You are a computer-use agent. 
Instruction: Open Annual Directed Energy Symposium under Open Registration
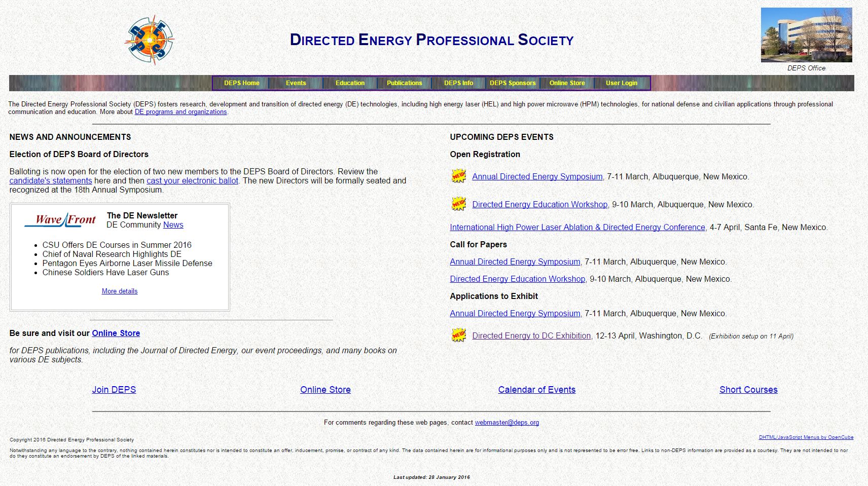(x=537, y=177)
